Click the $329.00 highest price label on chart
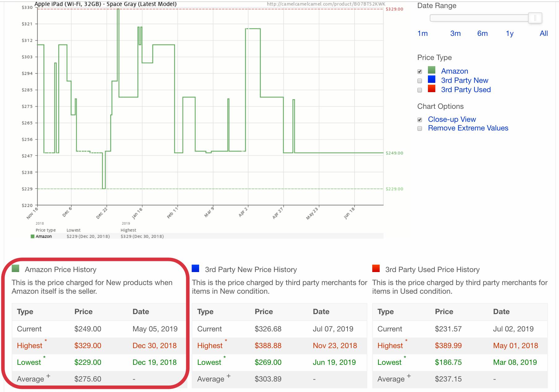This screenshot has height=392, width=559. pyautogui.click(x=395, y=9)
